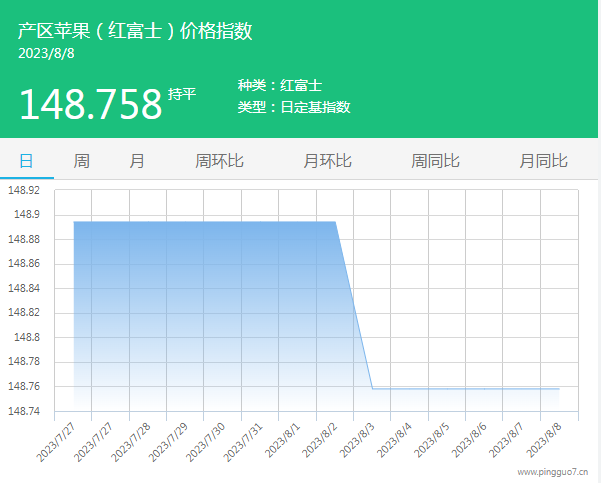
Task: Select the 日 daily tab
Action: 26,161
